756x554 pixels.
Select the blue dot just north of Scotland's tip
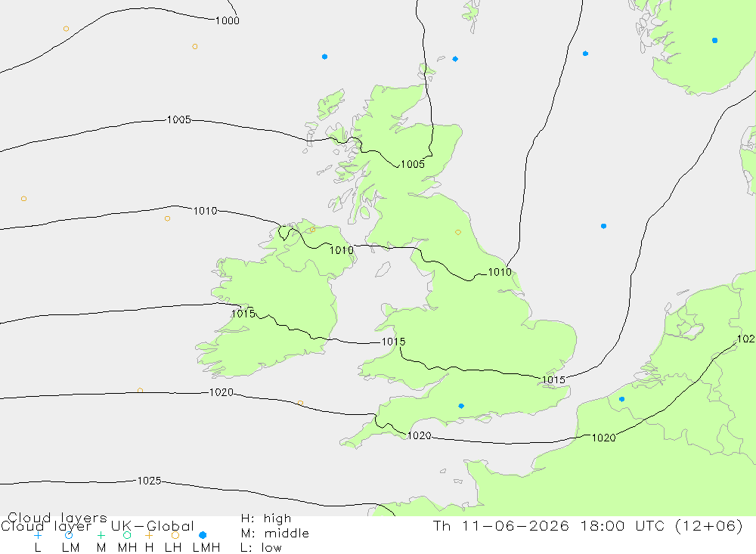pyautogui.click(x=455, y=59)
